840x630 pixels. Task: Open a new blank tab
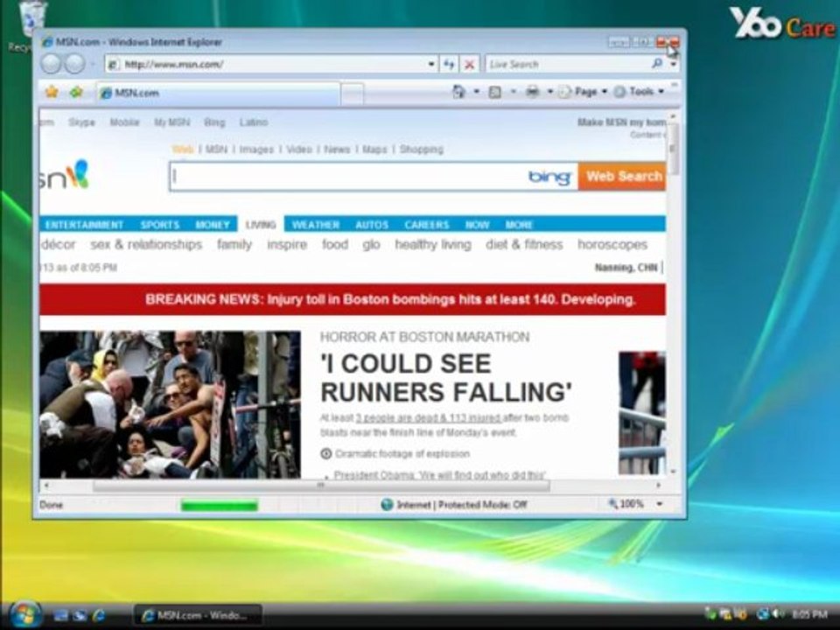pos(352,94)
